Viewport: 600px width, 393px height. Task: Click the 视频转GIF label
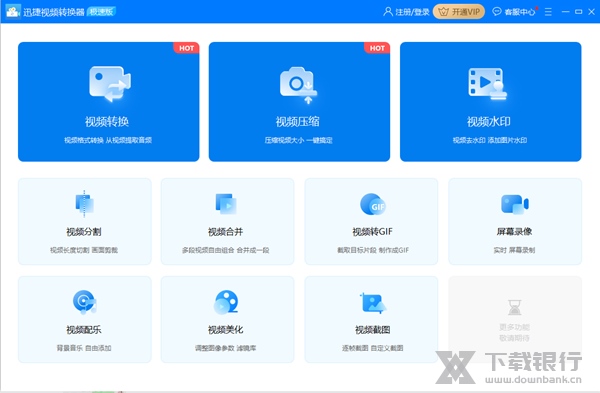coord(372,232)
